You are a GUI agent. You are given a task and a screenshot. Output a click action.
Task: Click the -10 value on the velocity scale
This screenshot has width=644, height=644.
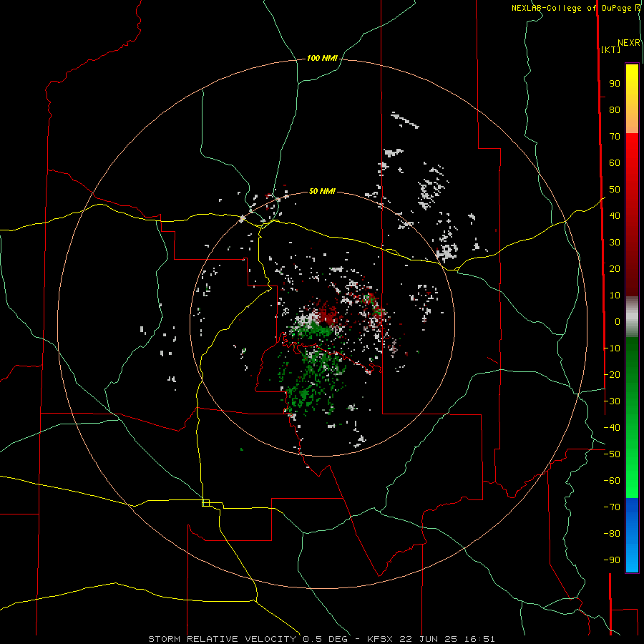pos(612,348)
